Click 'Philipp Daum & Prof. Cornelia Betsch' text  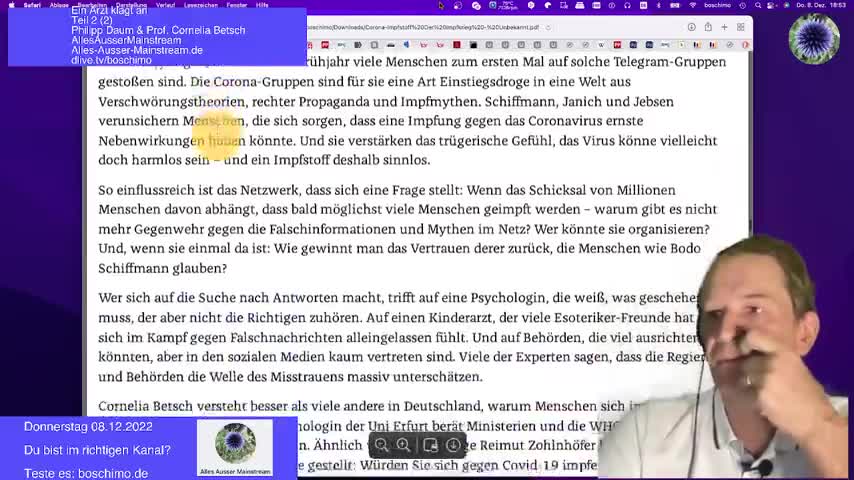click(x=158, y=31)
